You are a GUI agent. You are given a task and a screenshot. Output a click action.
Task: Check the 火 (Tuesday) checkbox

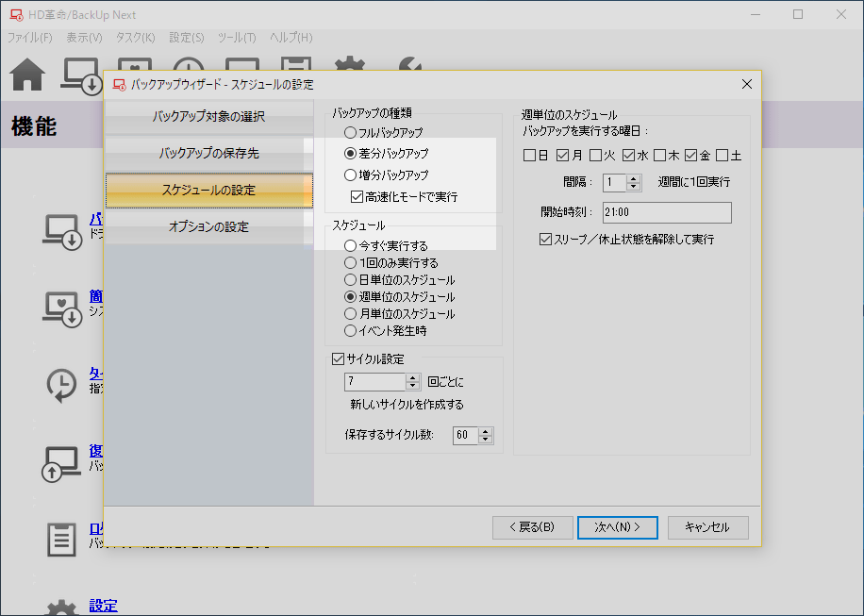(x=595, y=156)
